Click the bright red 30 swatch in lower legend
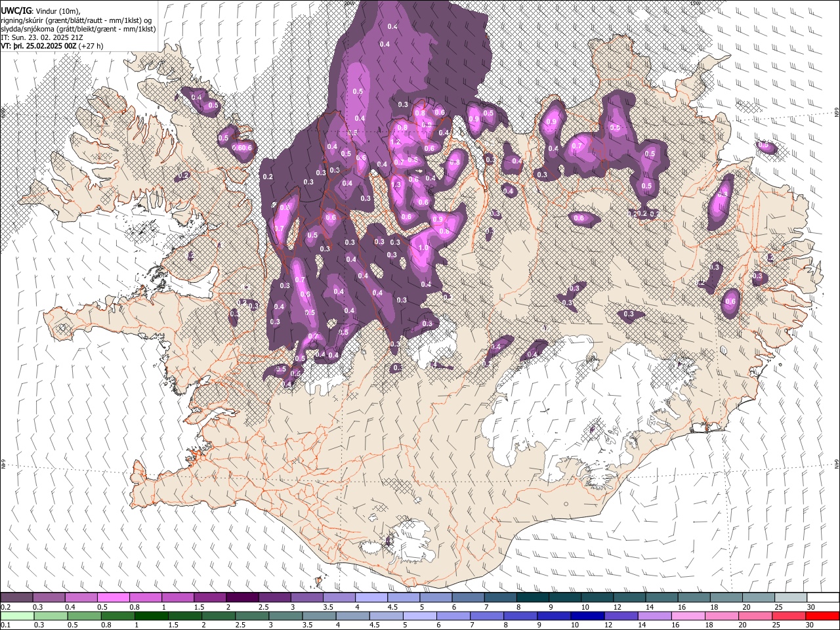 coord(822,616)
